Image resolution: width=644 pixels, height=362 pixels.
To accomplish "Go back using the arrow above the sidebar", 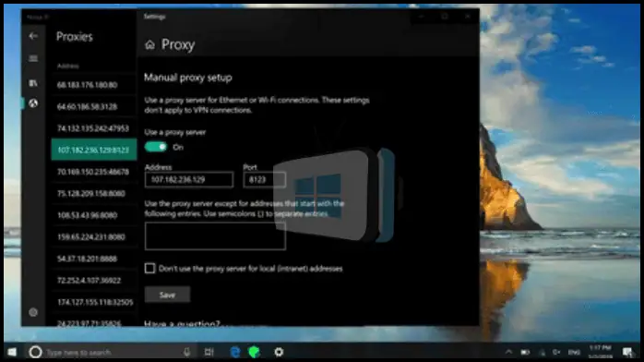I will [x=33, y=36].
